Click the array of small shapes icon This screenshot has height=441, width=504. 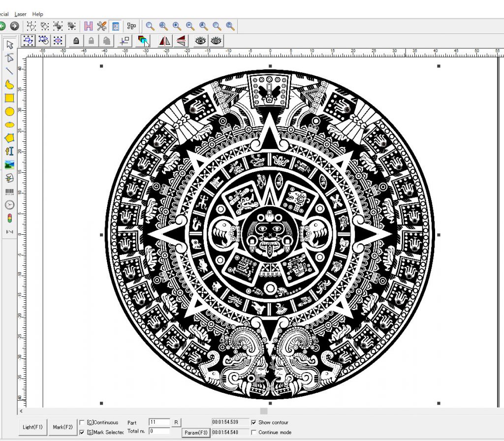131,26
